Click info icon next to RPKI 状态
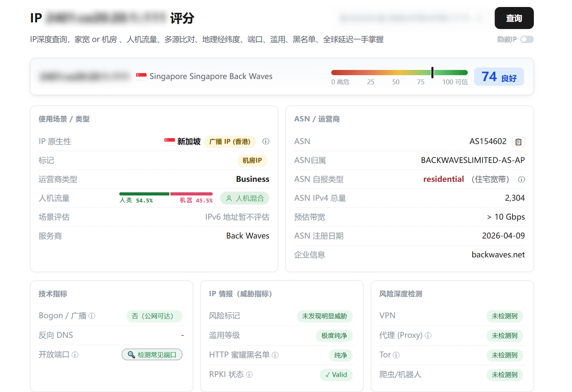 pos(249,375)
